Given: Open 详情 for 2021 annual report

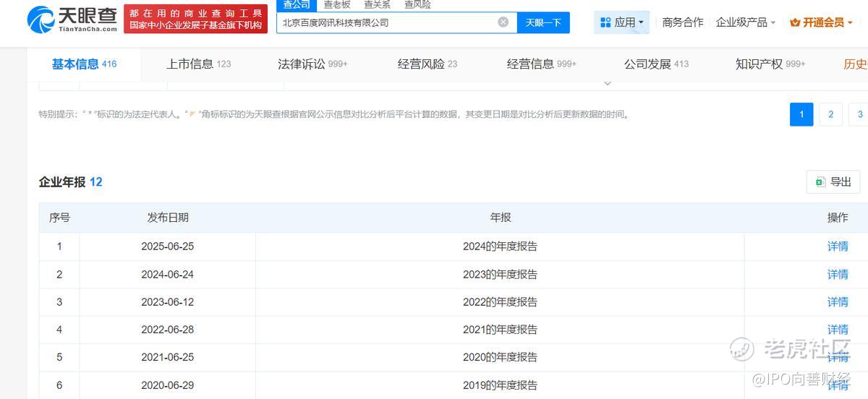Looking at the screenshot, I should [838, 330].
